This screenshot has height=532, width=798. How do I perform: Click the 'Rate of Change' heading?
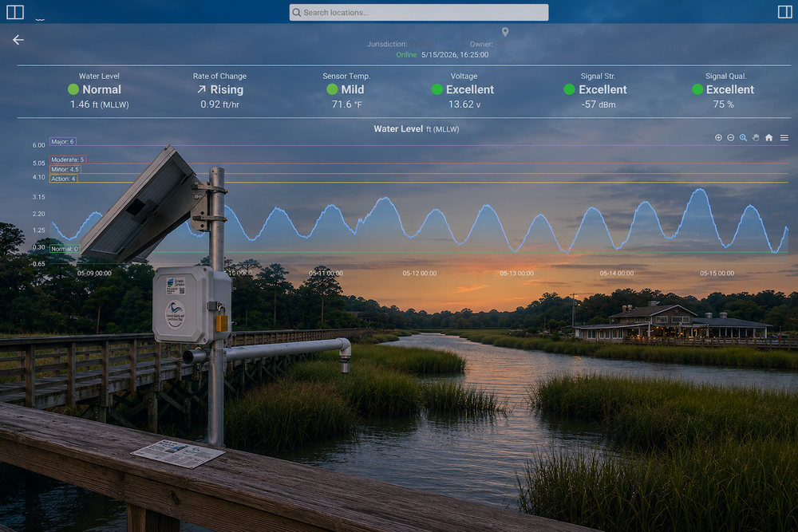pos(219,77)
